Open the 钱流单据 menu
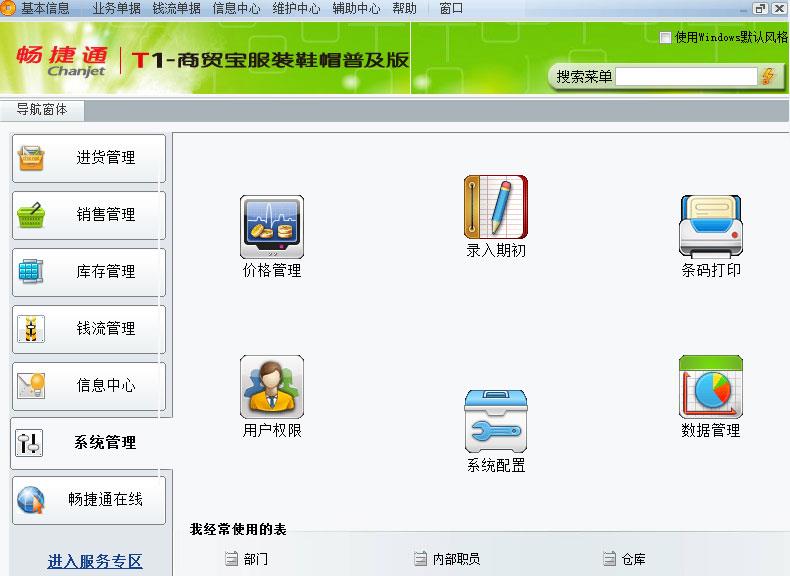 176,9
